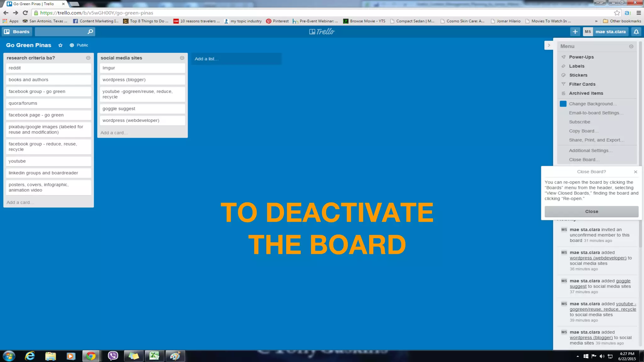This screenshot has width=644, height=362.
Task: Click Close Board menu entry
Action: point(584,160)
